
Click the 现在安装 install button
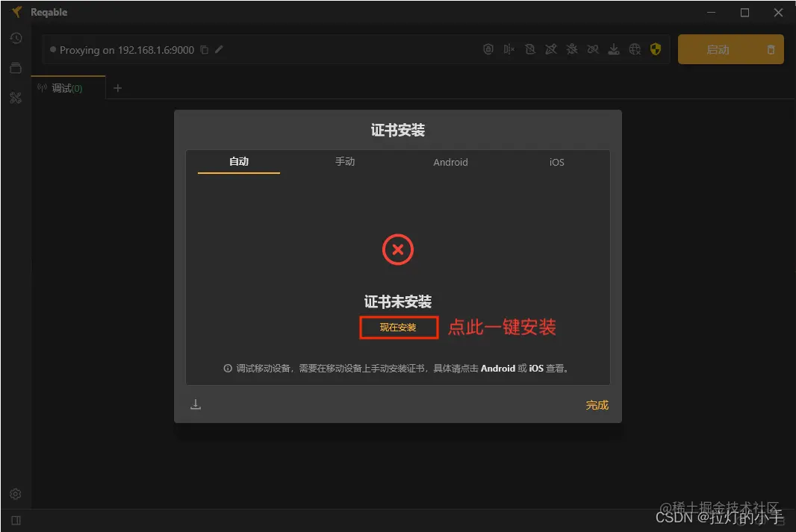(x=398, y=327)
